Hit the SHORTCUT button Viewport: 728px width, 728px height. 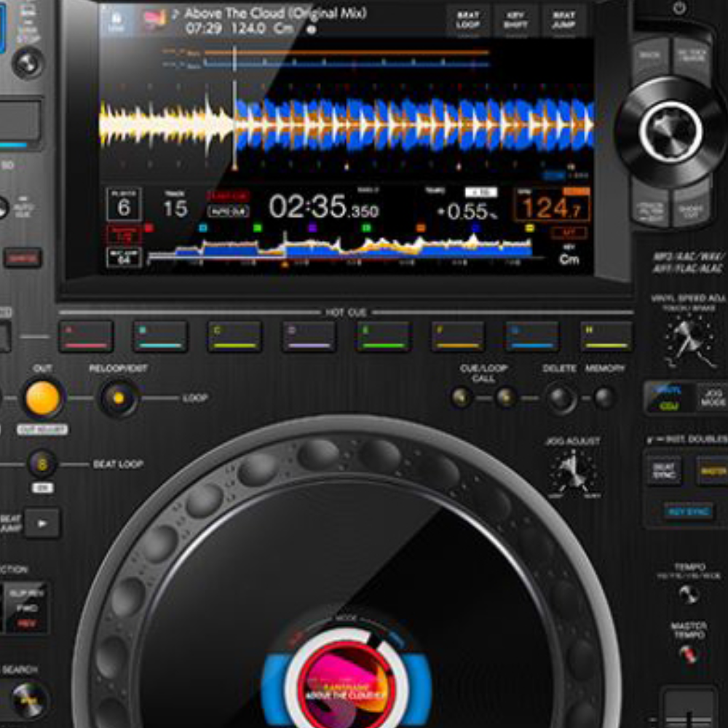click(692, 207)
